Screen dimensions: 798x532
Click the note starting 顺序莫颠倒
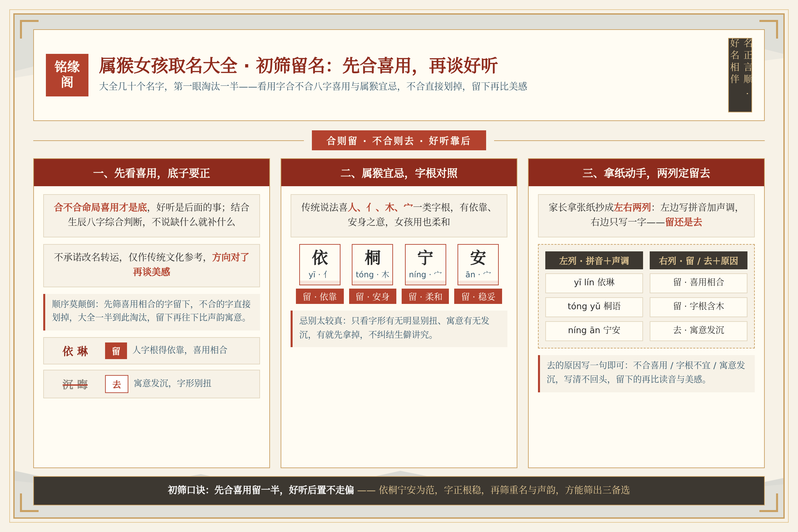152,312
